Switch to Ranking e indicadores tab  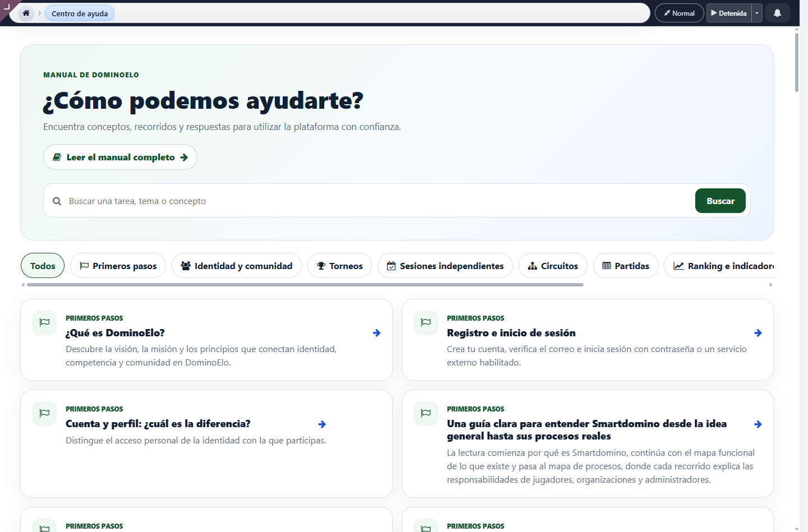click(x=719, y=266)
